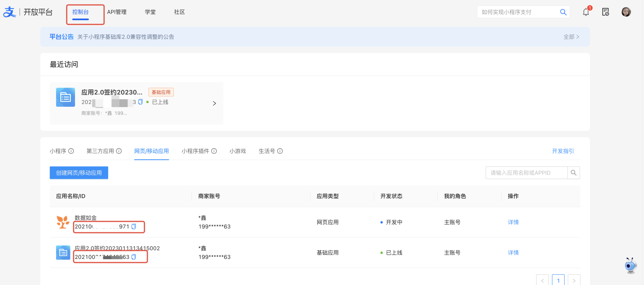644x285 pixels.
Task: Open 详情 for 数据如金 app
Action: point(513,222)
